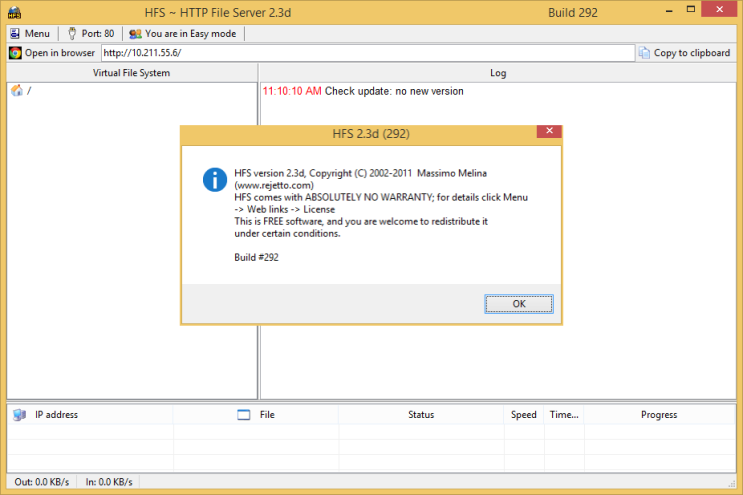Click the port plug icon
743x495 pixels.
coord(72,34)
